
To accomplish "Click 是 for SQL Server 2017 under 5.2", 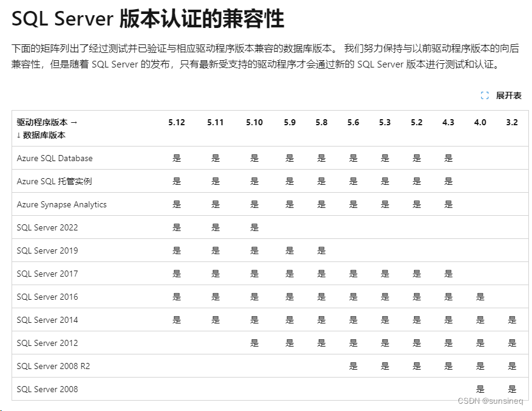I will click(x=416, y=274).
